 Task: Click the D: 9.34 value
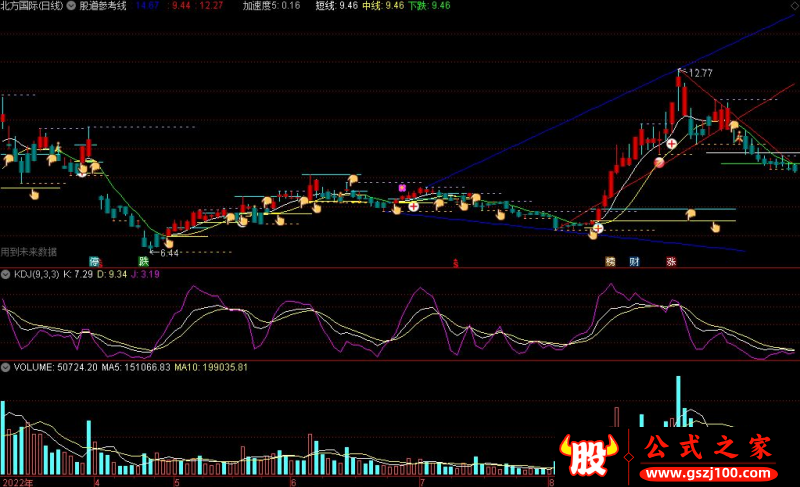coord(112,274)
